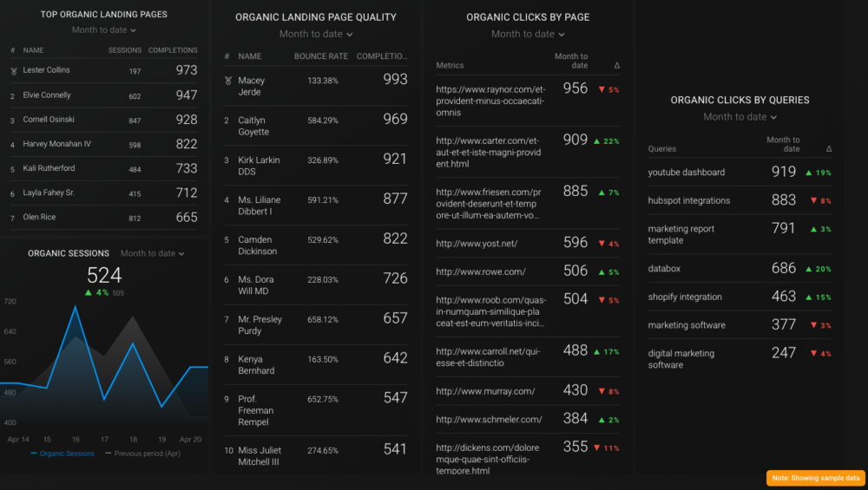Click the blue line peak above Apr 16
This screenshot has width=868, height=490.
(x=76, y=307)
